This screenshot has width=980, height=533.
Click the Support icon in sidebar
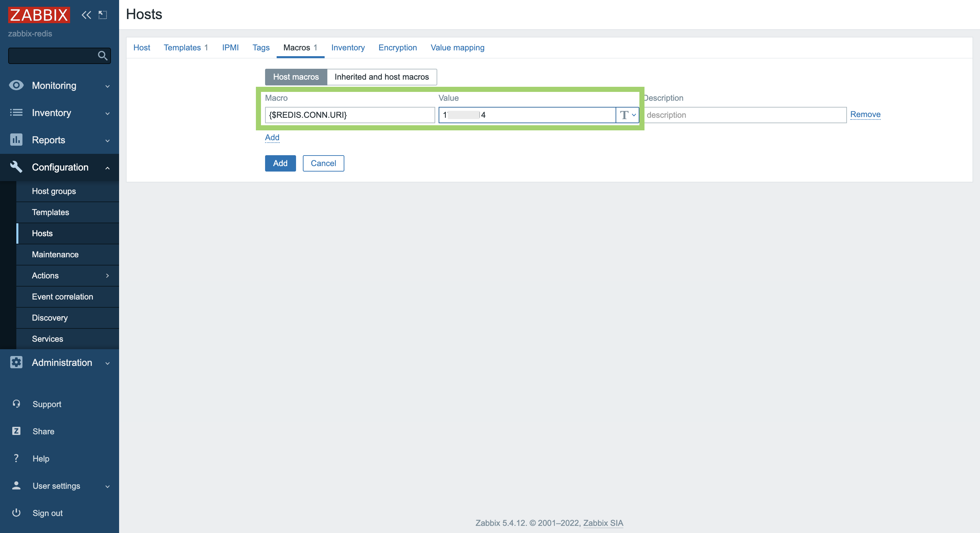click(x=16, y=404)
